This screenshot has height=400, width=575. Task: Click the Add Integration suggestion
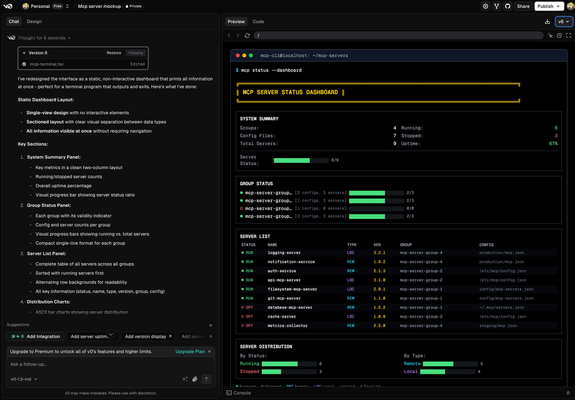point(36,336)
